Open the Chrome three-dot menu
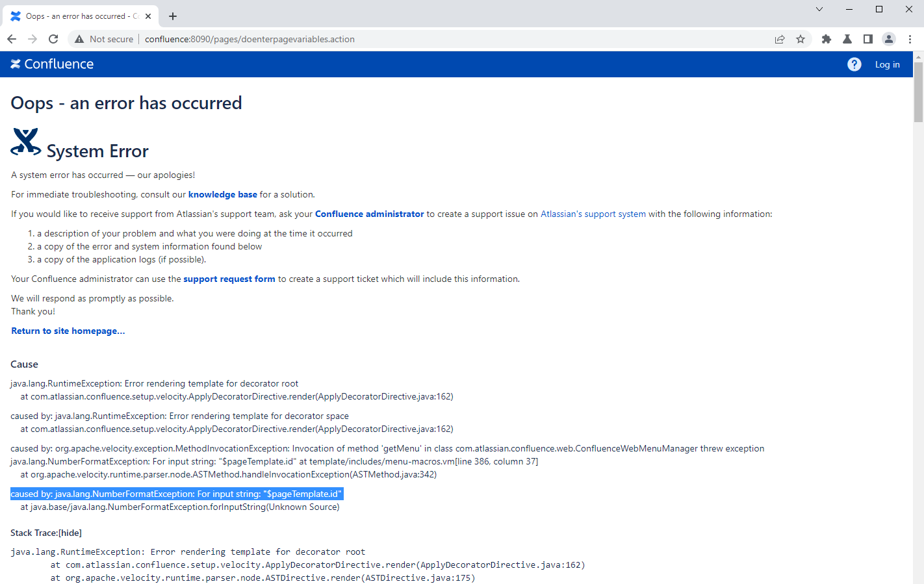The height and width of the screenshot is (584, 924). pyautogui.click(x=910, y=39)
